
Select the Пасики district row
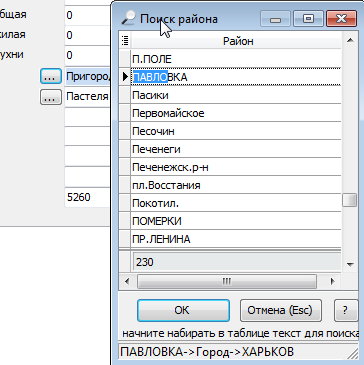[236, 95]
